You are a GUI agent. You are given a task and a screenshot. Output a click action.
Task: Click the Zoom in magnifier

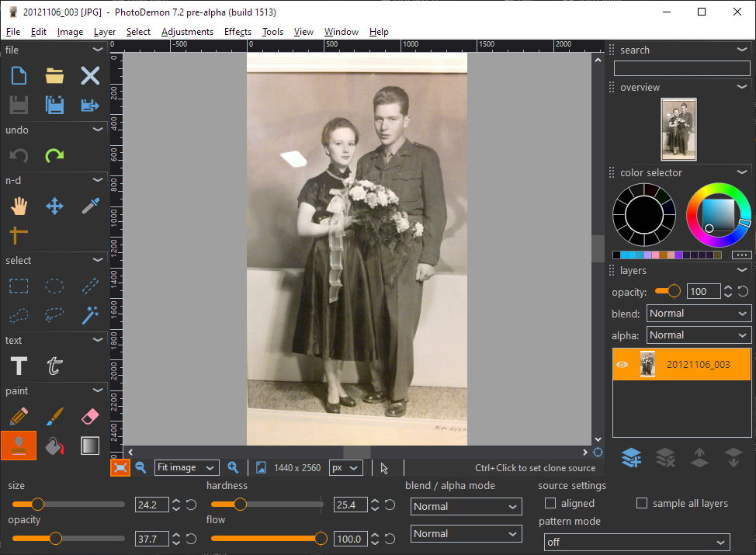pos(233,467)
